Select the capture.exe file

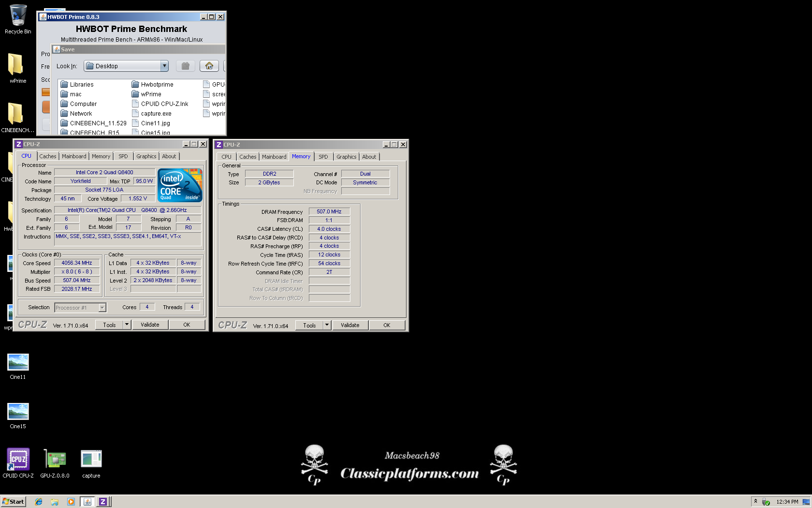pos(151,114)
